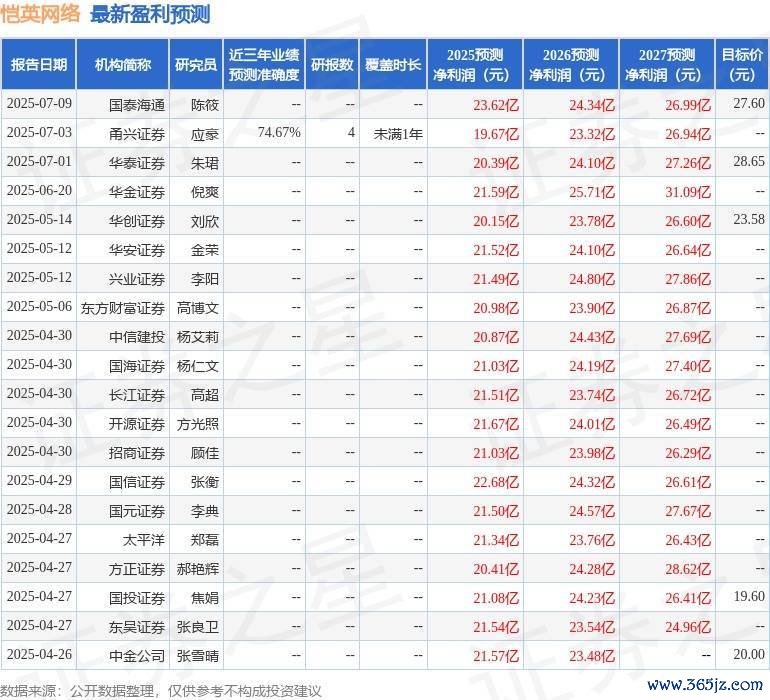Select researcher 高超
Viewport: 770px width, 700px height.
coord(205,394)
